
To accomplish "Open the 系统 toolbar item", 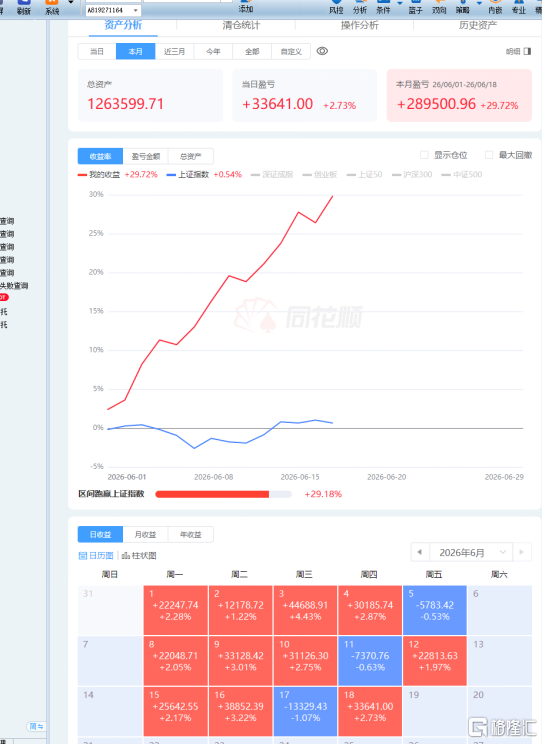I will [x=52, y=7].
